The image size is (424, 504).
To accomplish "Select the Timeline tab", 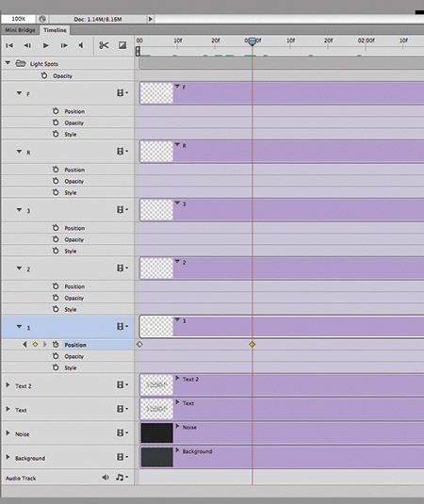I will [55, 30].
